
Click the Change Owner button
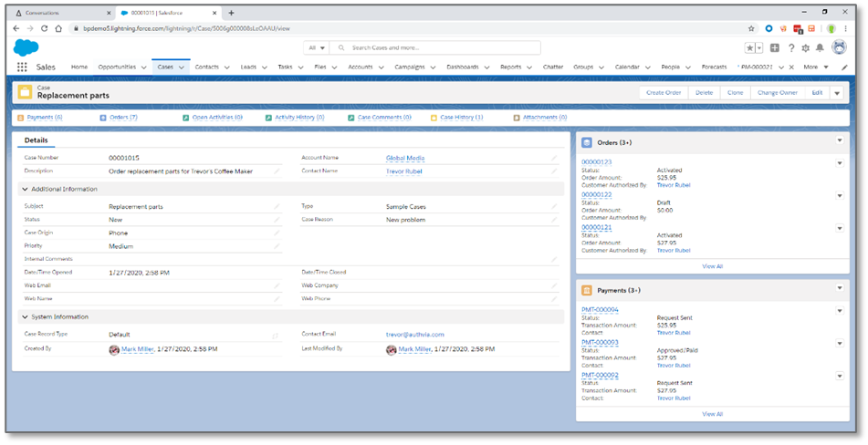778,93
